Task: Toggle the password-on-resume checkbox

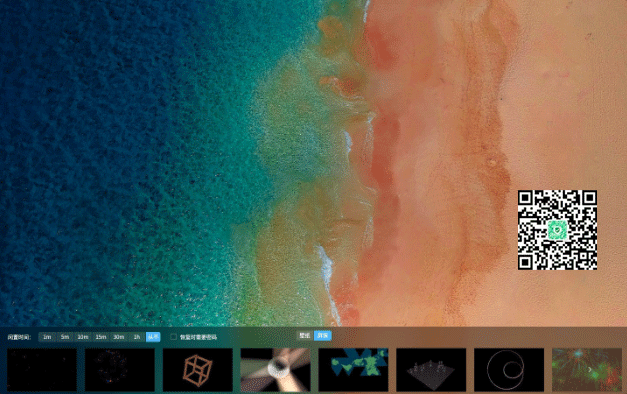Action: point(174,337)
